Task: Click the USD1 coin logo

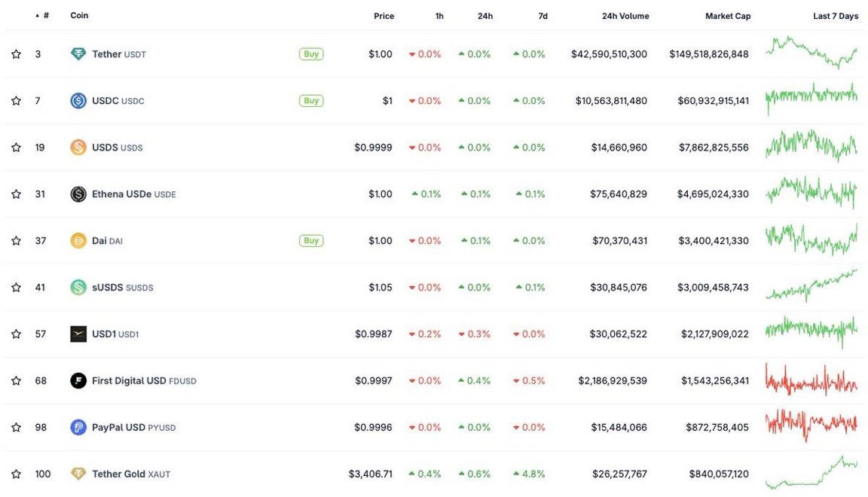Action: [x=78, y=334]
